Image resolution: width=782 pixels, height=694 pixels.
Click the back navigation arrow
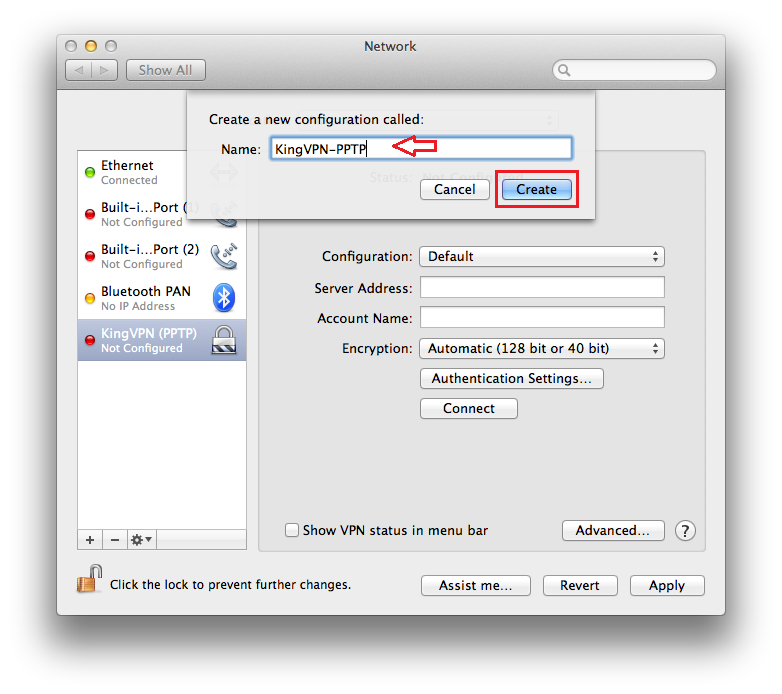(x=79, y=70)
